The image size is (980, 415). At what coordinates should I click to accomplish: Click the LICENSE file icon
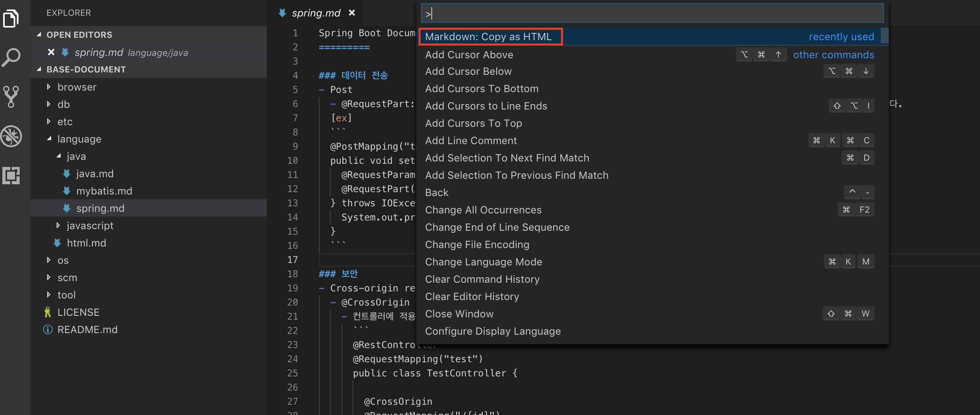48,312
